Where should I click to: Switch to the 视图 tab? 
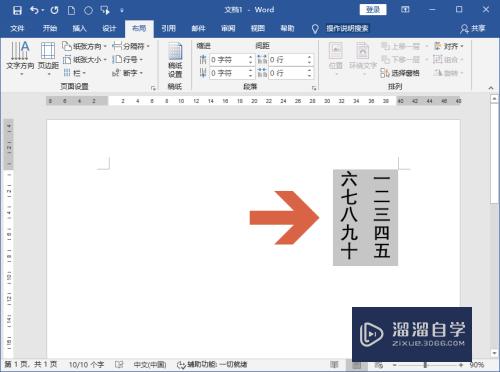pos(258,29)
